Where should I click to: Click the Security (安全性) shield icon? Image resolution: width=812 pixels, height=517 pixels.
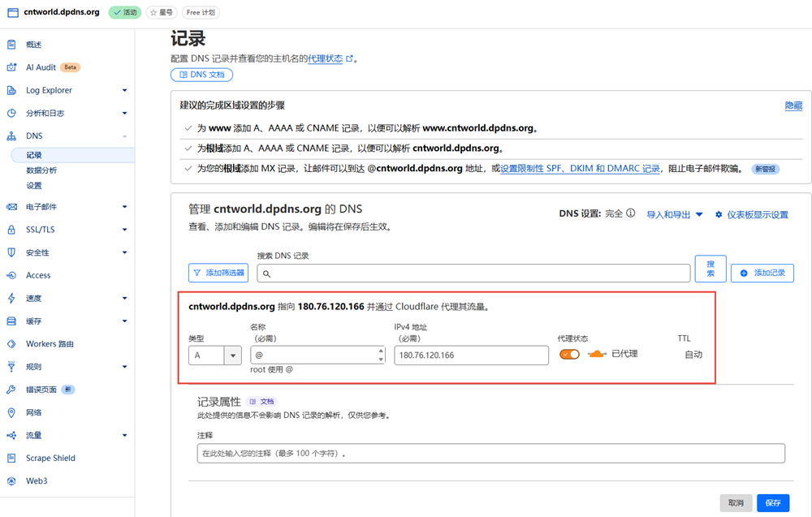(x=11, y=252)
